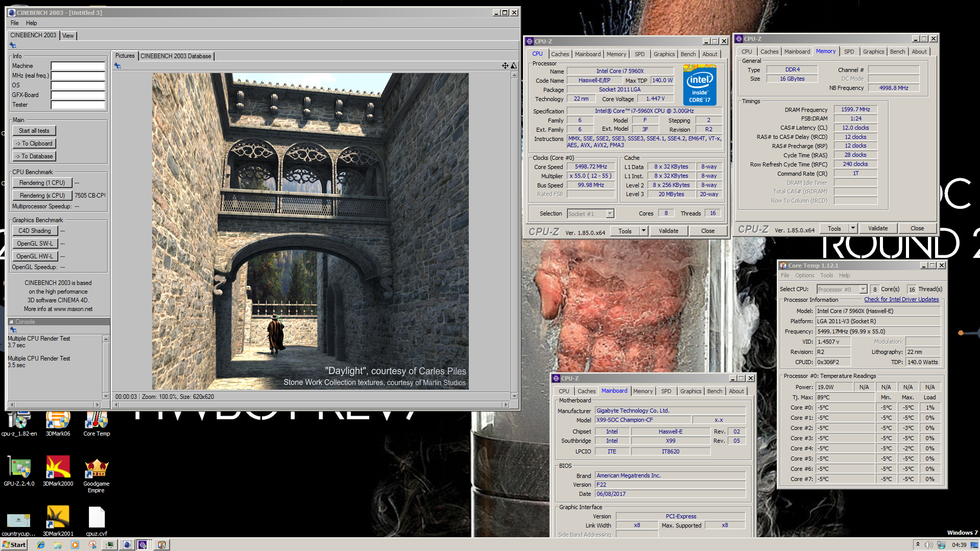Viewport: 980px width, 551px height.
Task: Run the Rendering (1 CPU) benchmark
Action: coord(42,183)
